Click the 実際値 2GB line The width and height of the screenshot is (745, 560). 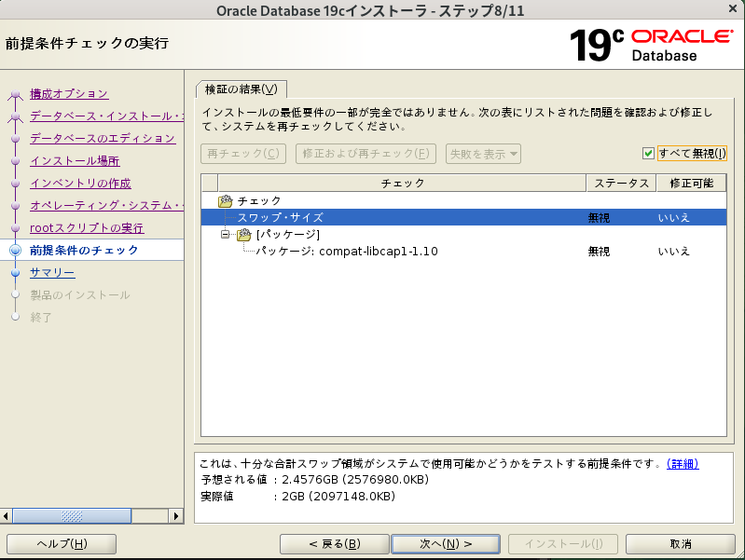pyautogui.click(x=297, y=497)
